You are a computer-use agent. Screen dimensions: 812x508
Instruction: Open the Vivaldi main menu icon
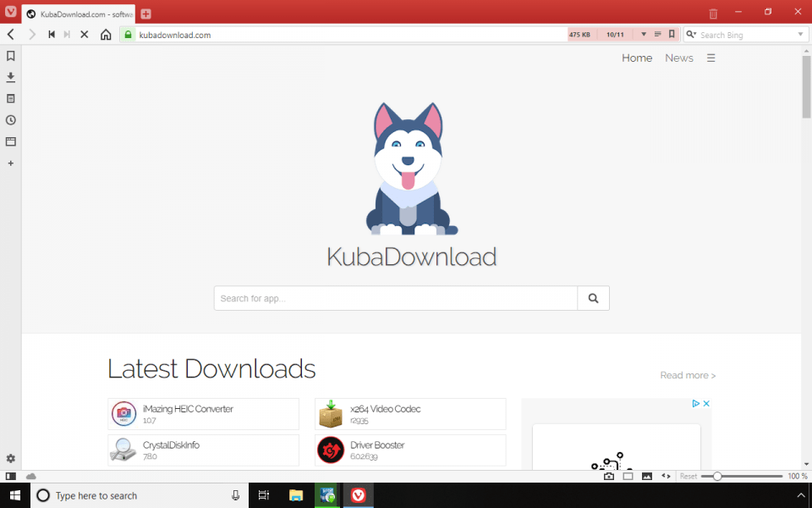(10, 11)
